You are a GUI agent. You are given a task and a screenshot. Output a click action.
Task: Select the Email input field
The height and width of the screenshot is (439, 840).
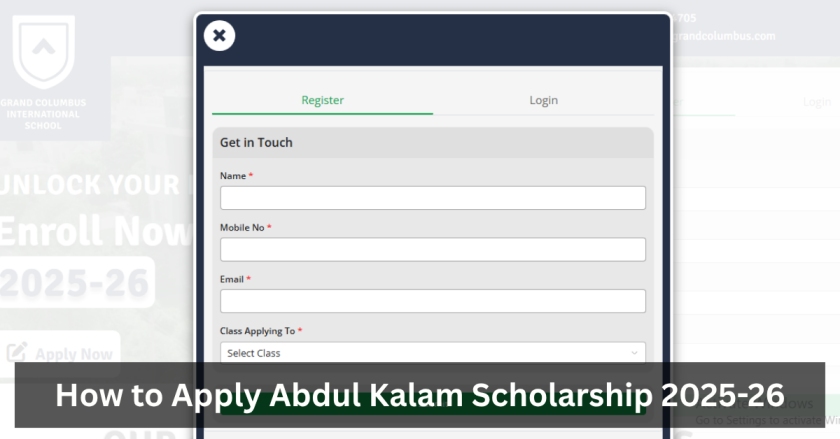433,301
